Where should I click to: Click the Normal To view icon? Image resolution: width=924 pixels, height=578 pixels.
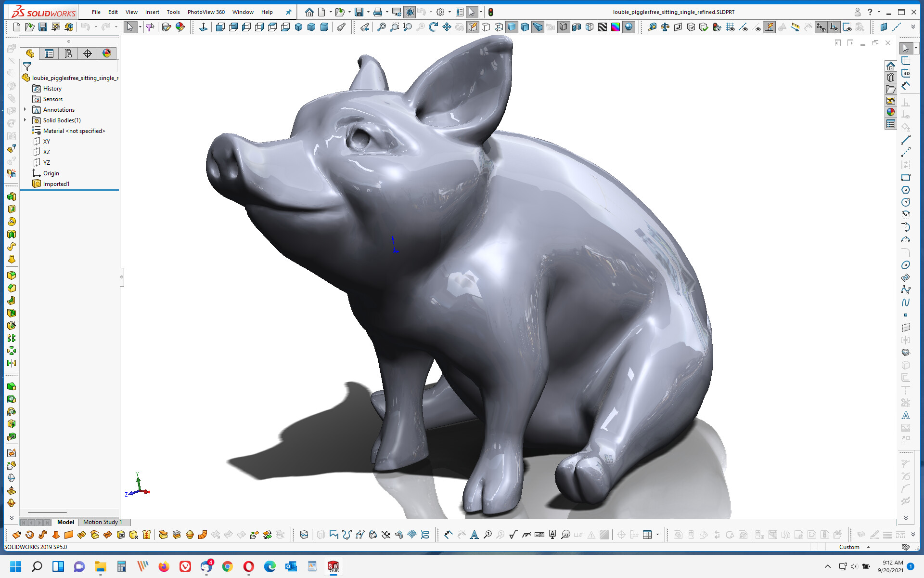[x=204, y=27]
